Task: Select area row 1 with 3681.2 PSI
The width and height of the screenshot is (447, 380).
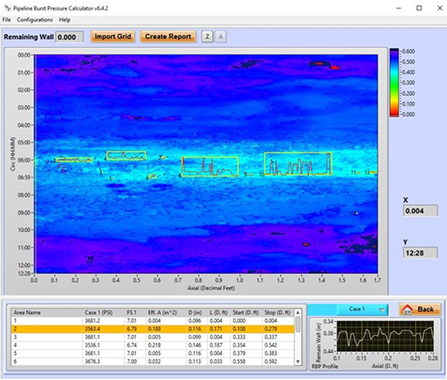Action: tap(153, 321)
